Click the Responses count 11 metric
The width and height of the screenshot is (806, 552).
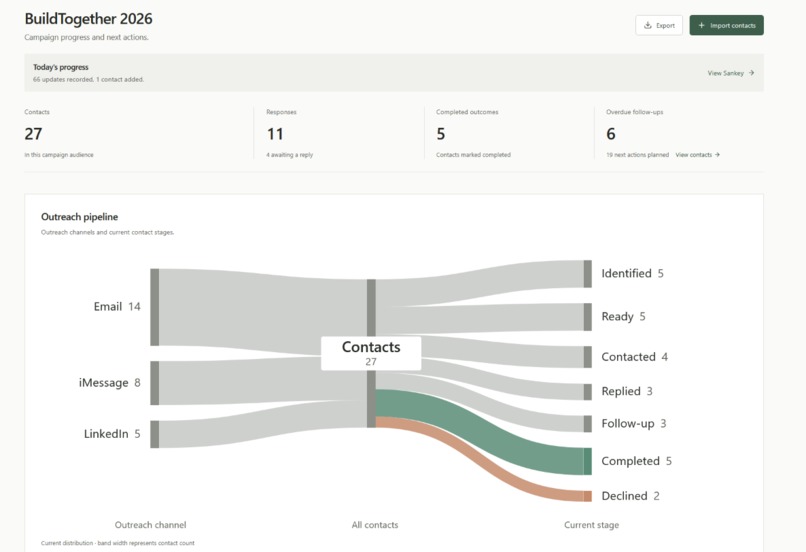point(275,134)
